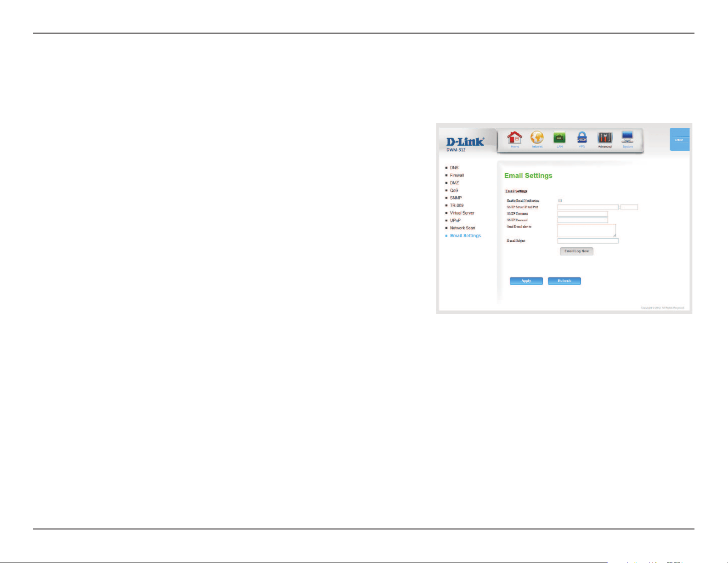Focus the E-mail Subject field
Viewport: 728px width, 563px height.
pyautogui.click(x=588, y=241)
